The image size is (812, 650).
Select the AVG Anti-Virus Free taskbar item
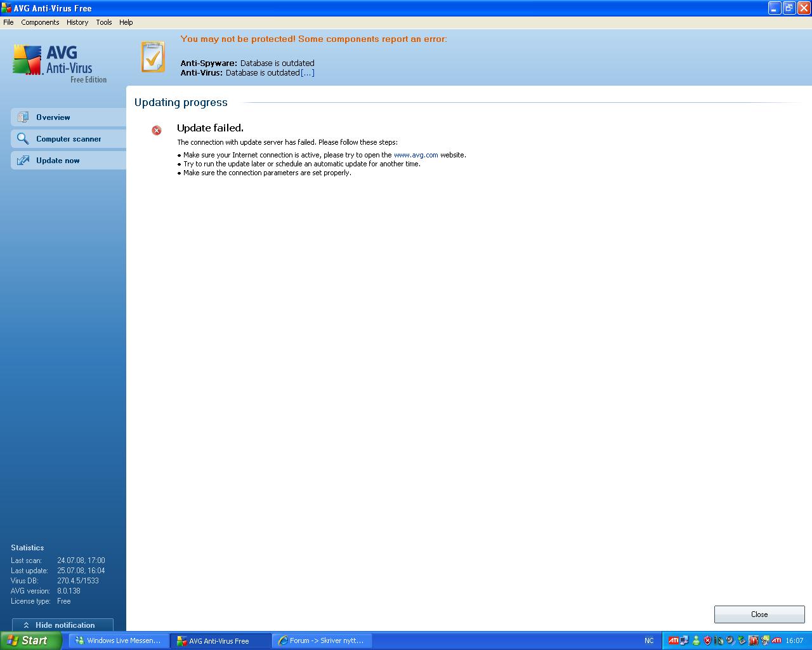(221, 640)
